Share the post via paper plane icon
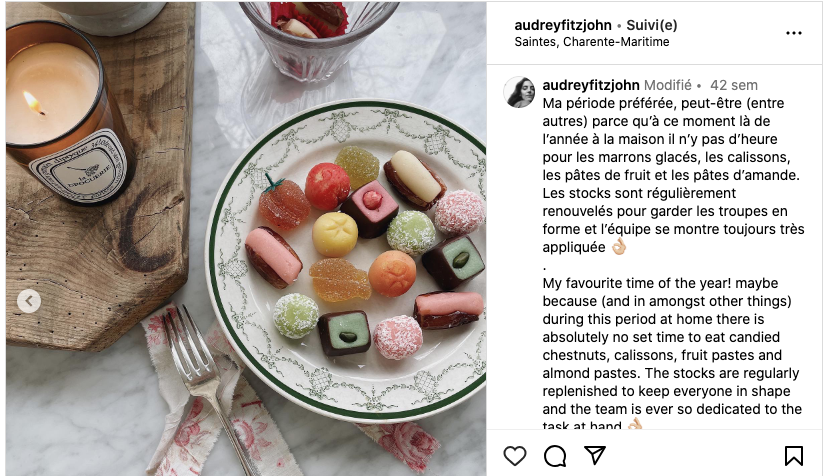The width and height of the screenshot is (824, 476). click(595, 455)
